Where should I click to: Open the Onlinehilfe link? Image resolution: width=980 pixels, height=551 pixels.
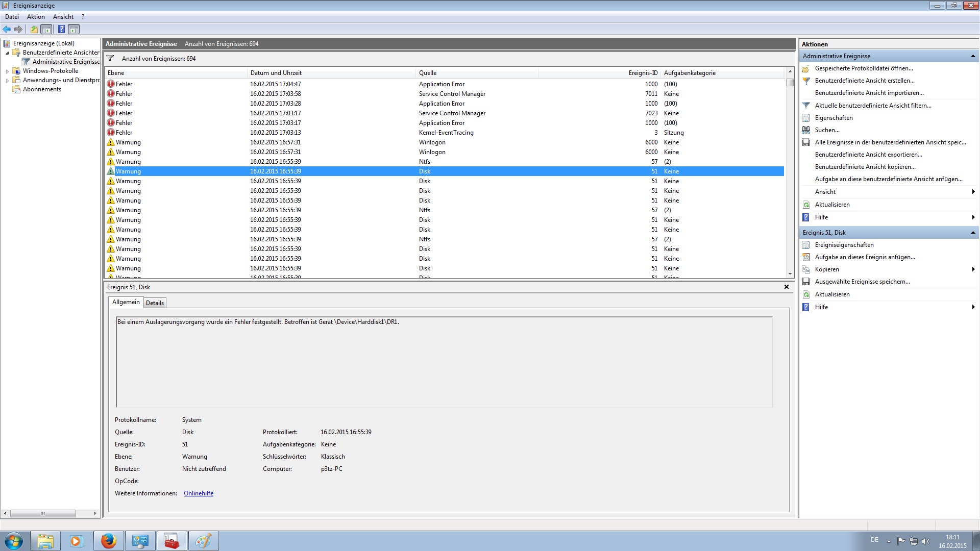(x=199, y=493)
